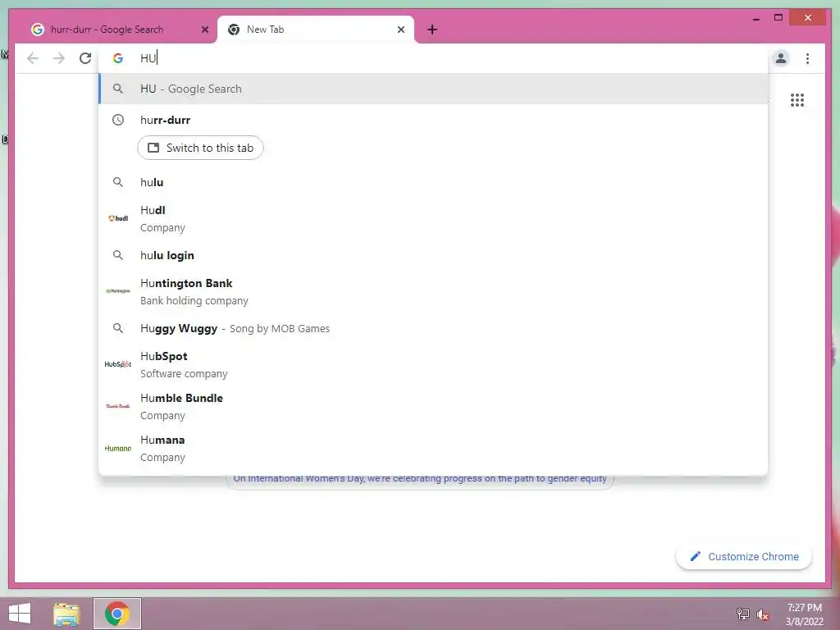Click the Switch to this tab button
This screenshot has width=840, height=630.
[x=200, y=148]
